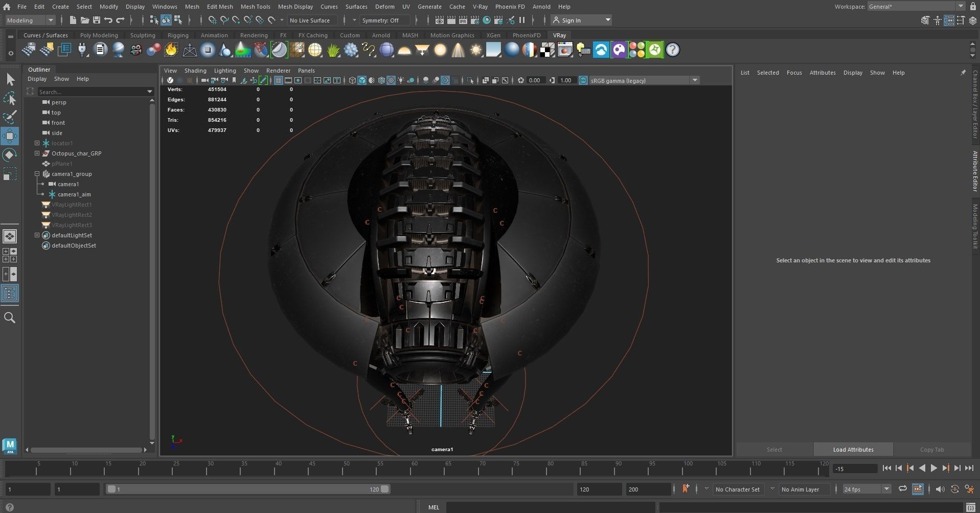Open the 24 fps frame rate dropdown

867,489
